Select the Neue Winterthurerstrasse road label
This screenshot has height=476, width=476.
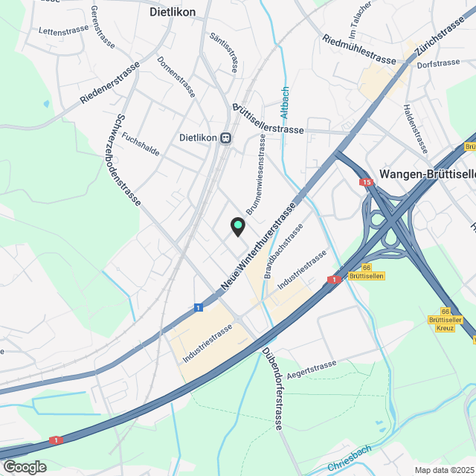pyautogui.click(x=258, y=246)
